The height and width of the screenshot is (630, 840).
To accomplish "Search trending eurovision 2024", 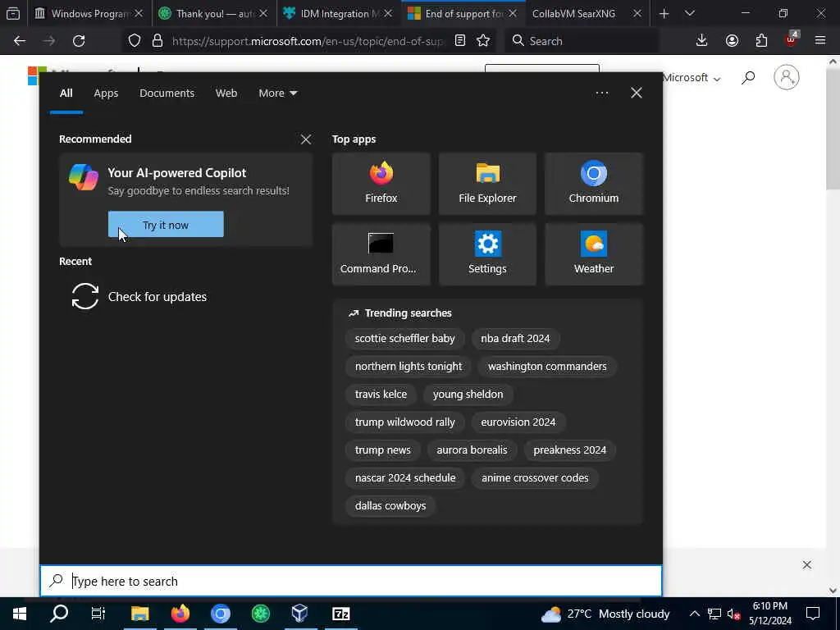I will pos(518,422).
